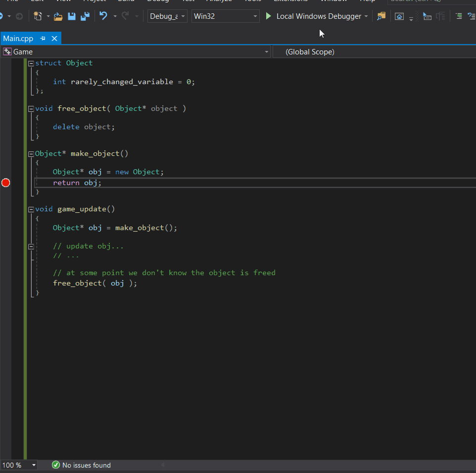The width and height of the screenshot is (476, 473).
Task: Click the Find in Files icon
Action: pos(381,16)
